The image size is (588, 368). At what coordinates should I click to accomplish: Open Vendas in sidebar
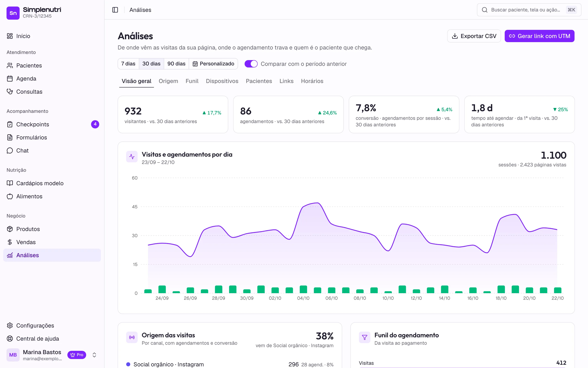click(x=52, y=242)
